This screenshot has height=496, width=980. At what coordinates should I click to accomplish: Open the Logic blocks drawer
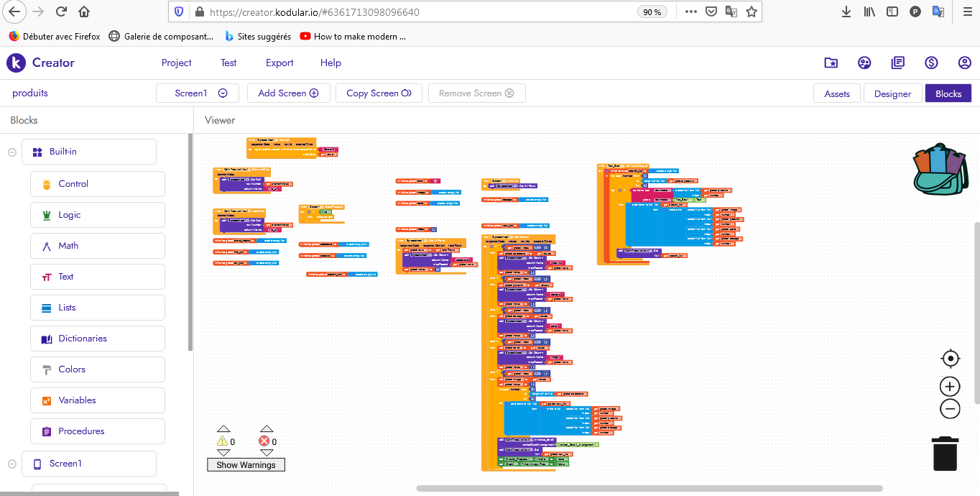click(98, 215)
